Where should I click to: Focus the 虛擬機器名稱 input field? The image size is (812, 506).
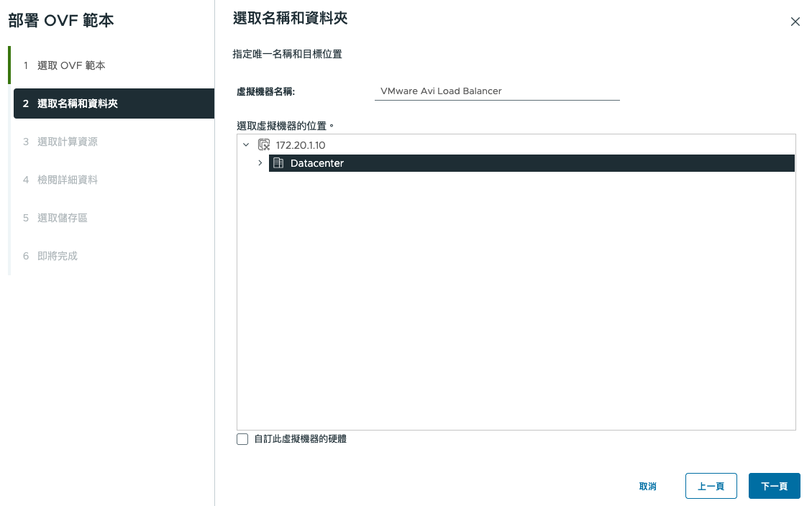click(x=497, y=91)
